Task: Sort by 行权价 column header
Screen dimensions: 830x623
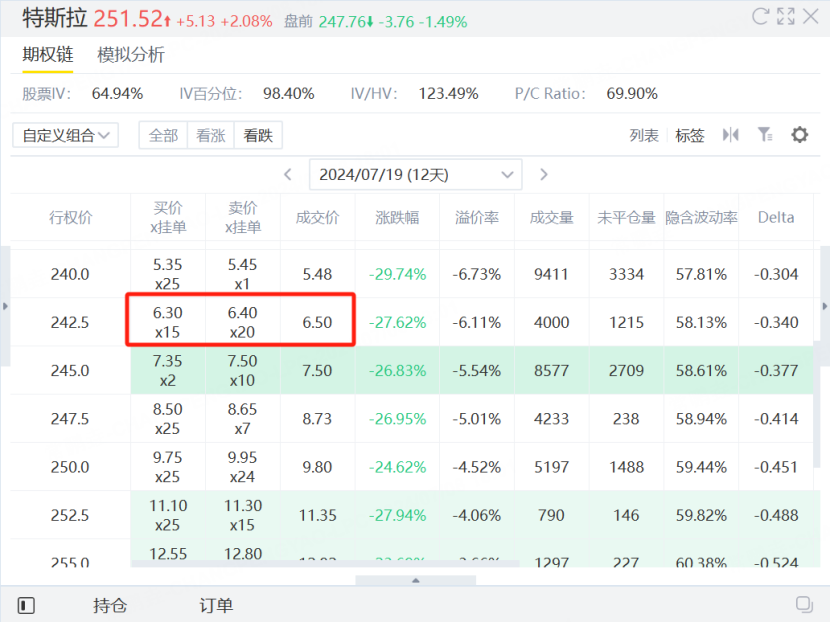Action: click(70, 218)
